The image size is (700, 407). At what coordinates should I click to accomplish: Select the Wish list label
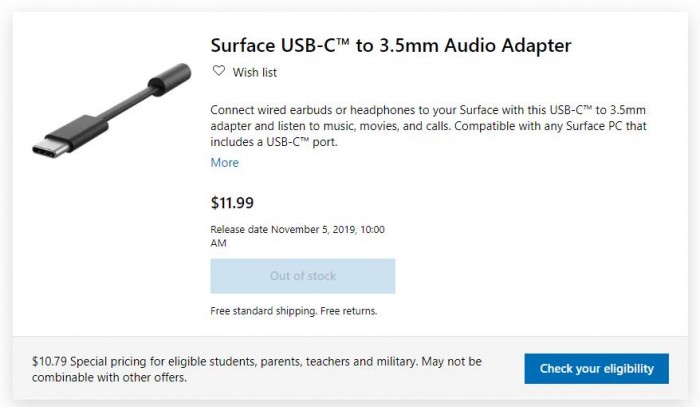click(x=255, y=72)
